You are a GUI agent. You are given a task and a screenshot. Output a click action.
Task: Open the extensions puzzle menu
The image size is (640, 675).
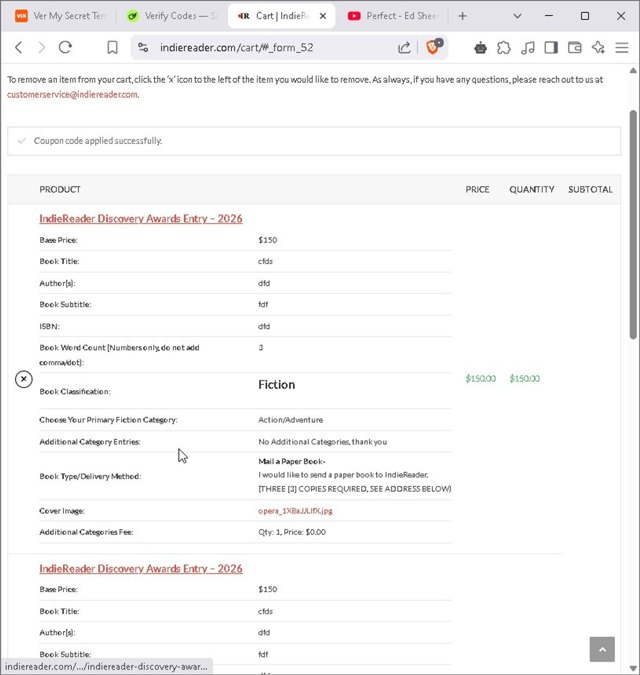point(504,47)
